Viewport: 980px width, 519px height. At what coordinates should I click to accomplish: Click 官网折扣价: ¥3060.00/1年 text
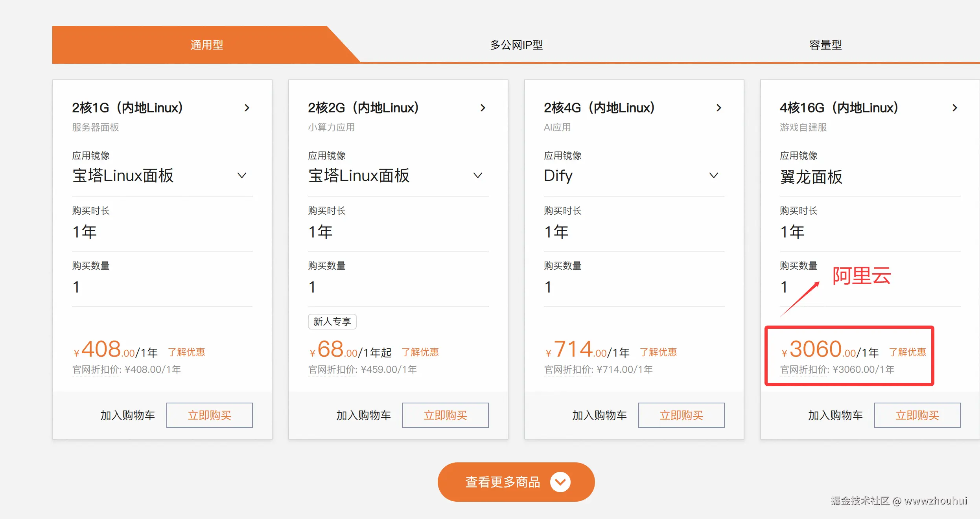837,370
